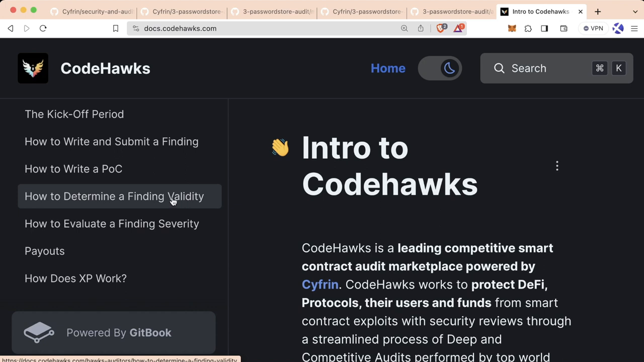Open the browser hamburger menu

coord(634,29)
